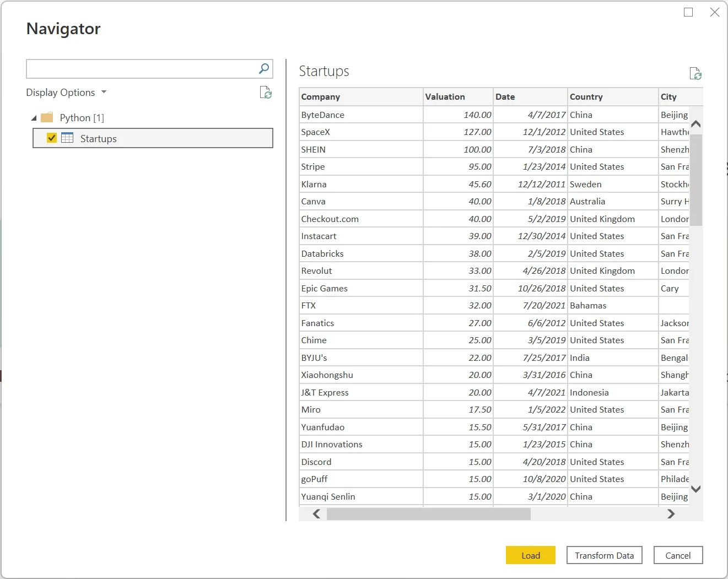Click the 127.00 valuation cell
The image size is (728, 579).
[x=458, y=132]
